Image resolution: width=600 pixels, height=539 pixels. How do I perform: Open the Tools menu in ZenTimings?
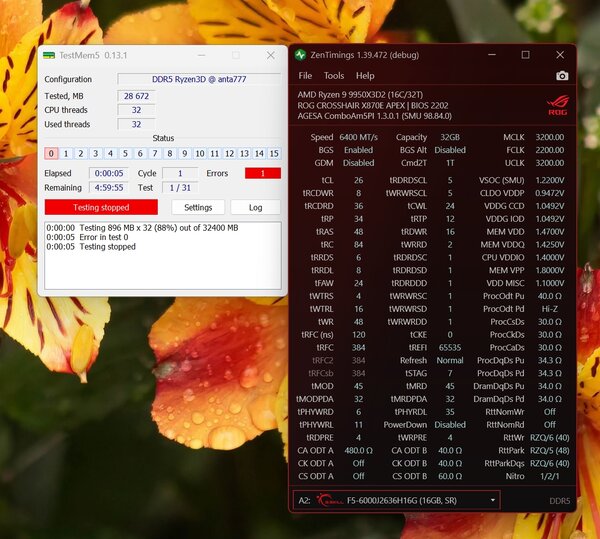tap(334, 76)
